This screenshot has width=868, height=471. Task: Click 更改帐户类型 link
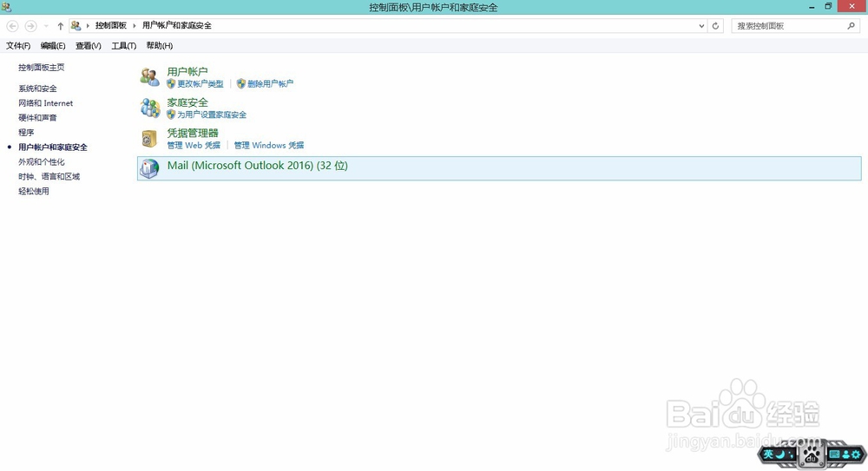(201, 83)
